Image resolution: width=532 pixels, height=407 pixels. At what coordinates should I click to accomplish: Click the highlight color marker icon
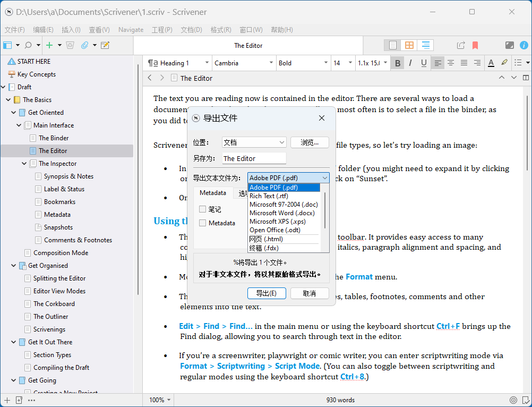pos(504,63)
